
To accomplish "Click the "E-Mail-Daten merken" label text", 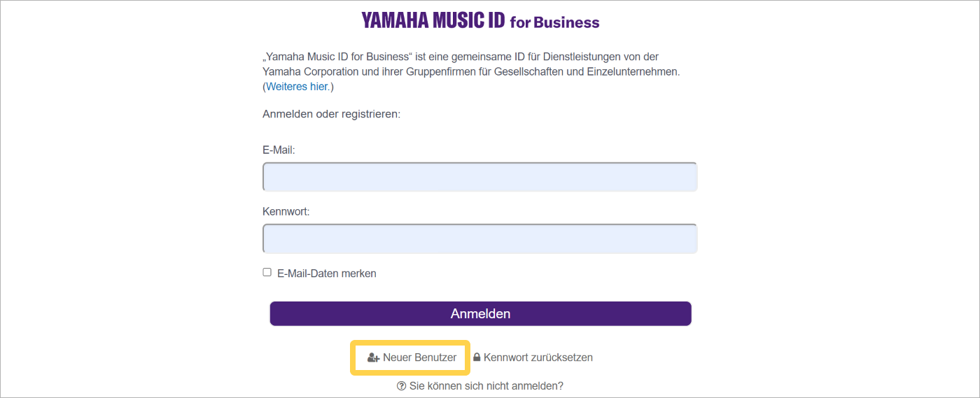I will tap(327, 273).
